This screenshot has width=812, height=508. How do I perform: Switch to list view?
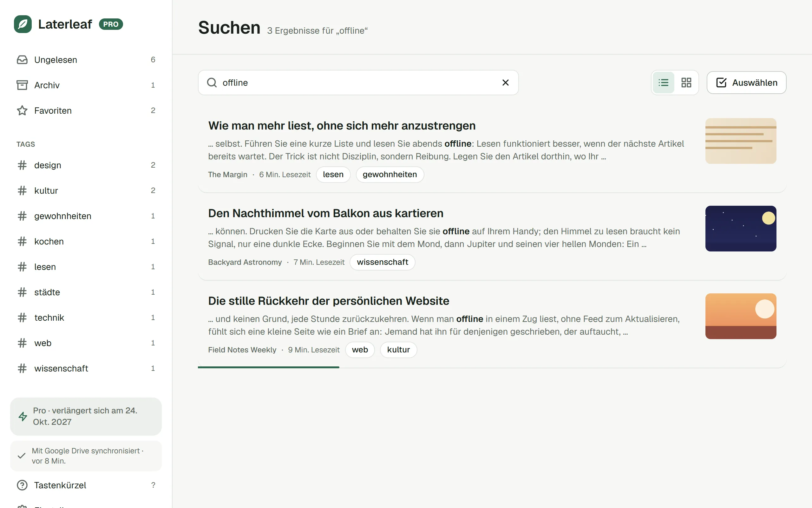coord(663,83)
